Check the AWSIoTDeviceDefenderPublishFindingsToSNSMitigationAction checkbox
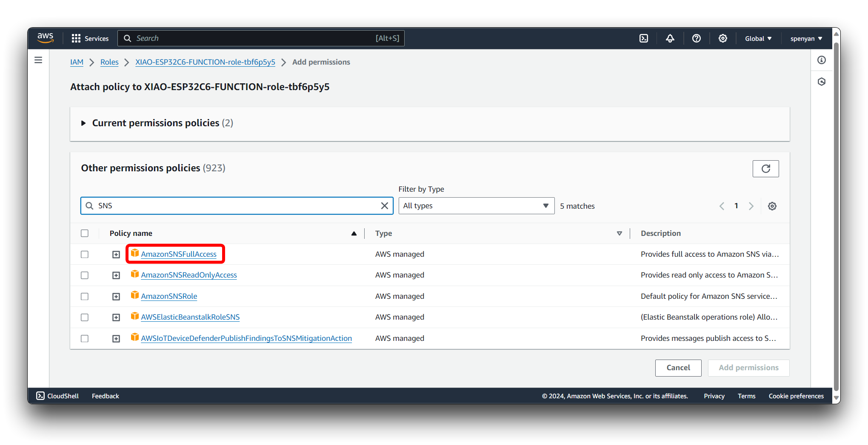This screenshot has height=445, width=868. click(85, 338)
